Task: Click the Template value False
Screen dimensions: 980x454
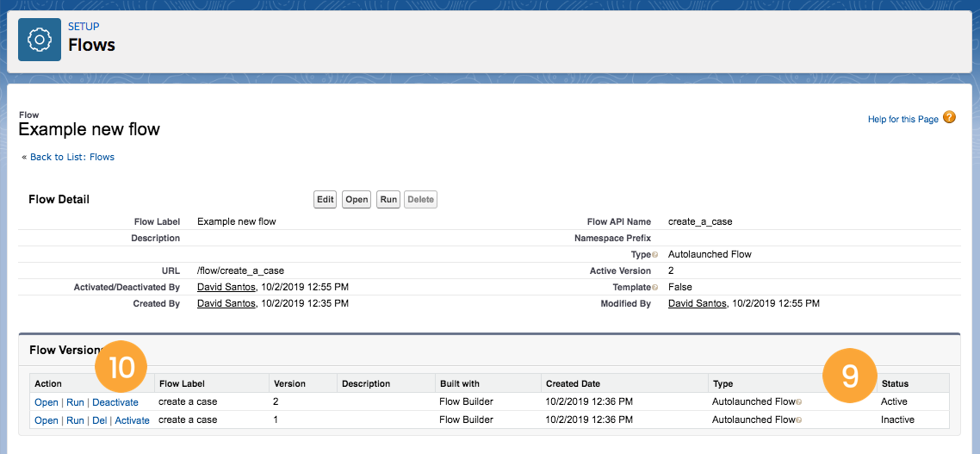Action: point(680,287)
